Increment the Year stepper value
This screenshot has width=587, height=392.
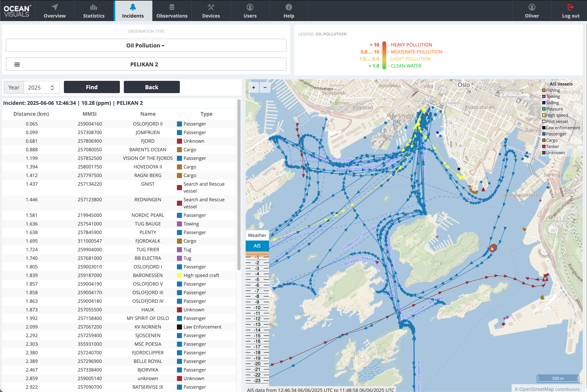tap(52, 86)
